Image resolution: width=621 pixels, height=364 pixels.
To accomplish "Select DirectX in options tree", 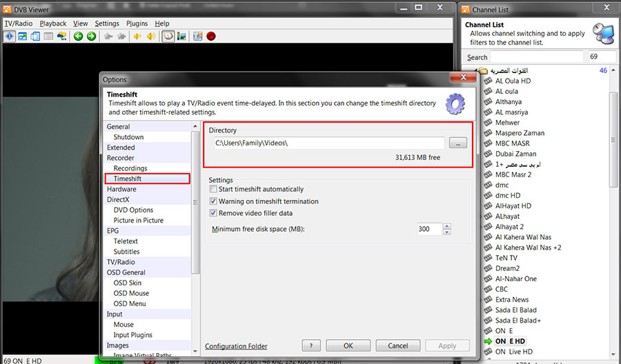I will coord(118,199).
